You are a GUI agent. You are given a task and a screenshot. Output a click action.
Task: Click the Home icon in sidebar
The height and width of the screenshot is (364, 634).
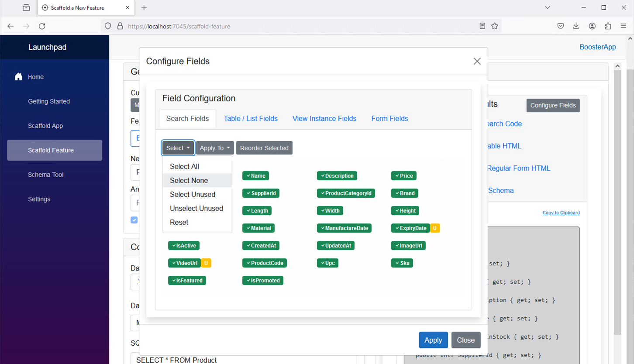(18, 77)
